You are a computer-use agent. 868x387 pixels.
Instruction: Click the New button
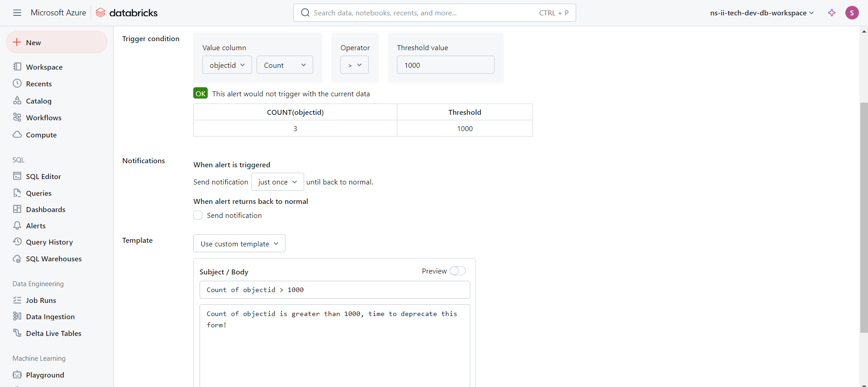click(57, 42)
